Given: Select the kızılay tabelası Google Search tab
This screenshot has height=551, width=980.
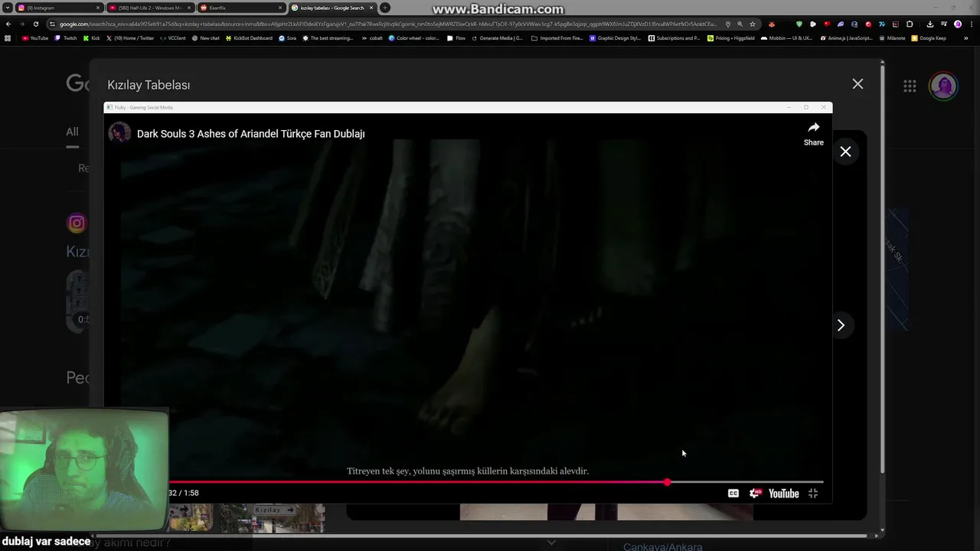Looking at the screenshot, I should [x=332, y=8].
